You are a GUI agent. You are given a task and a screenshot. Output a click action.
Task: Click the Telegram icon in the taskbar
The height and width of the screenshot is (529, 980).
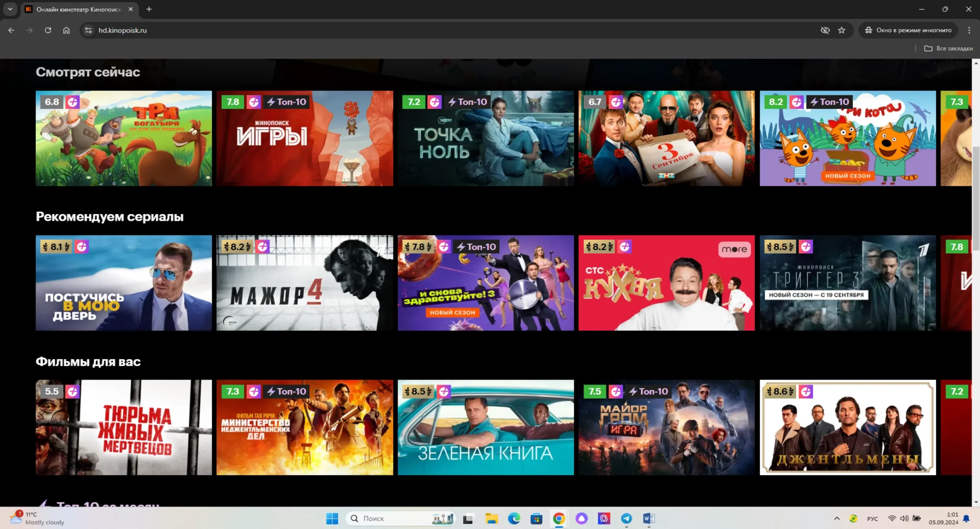coord(626,518)
